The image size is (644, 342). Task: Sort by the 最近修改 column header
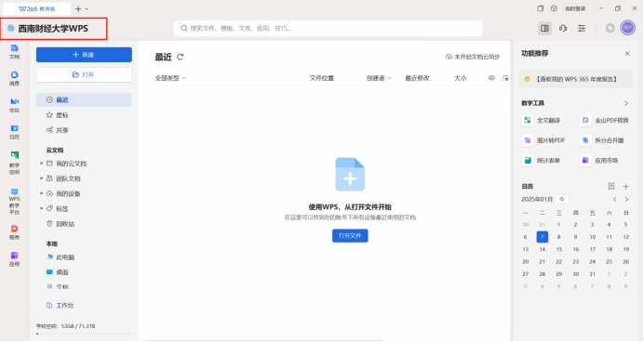tap(417, 78)
